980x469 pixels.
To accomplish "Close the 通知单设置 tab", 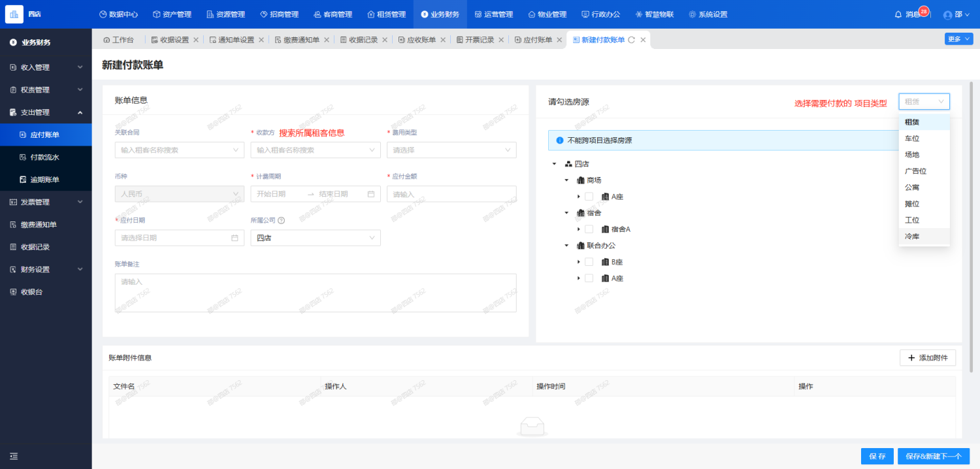I will tap(261, 40).
